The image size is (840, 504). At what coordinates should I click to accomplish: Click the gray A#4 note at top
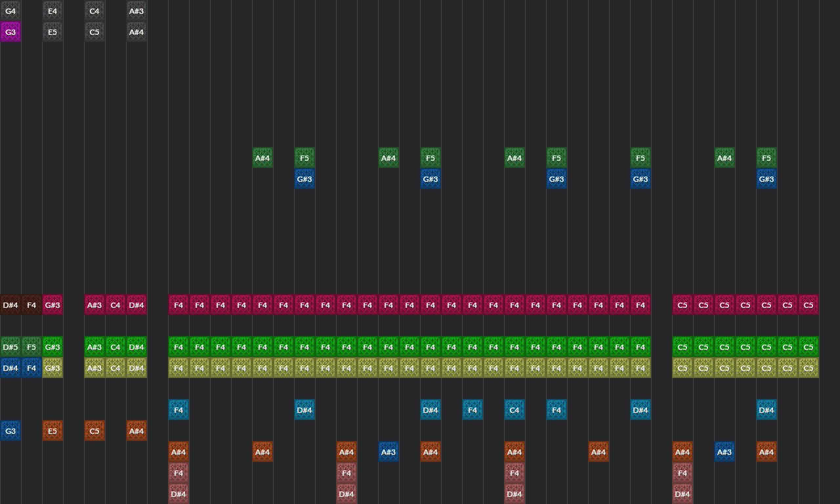[136, 32]
